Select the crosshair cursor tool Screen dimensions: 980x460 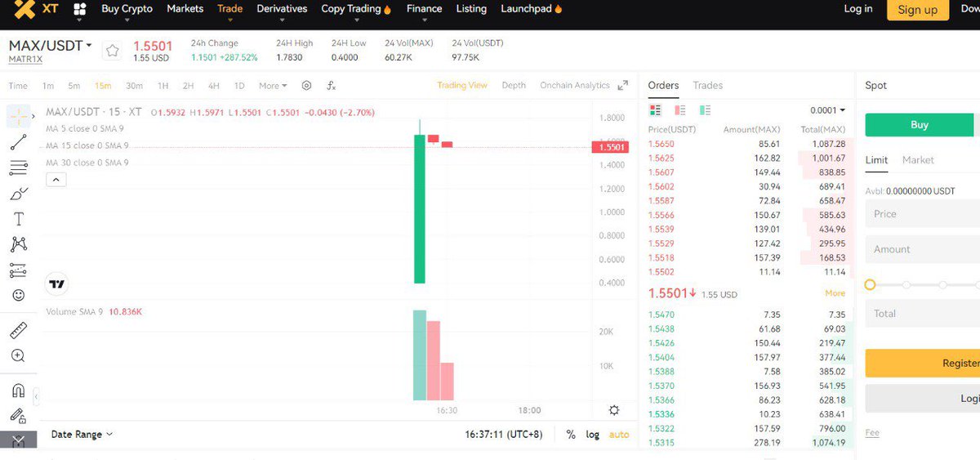17,116
